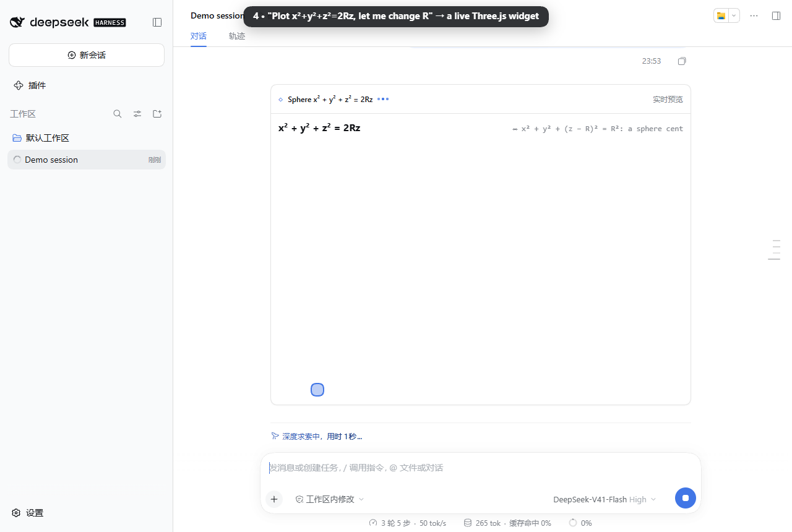Click the DeepSeek Harness logo
This screenshot has width=792, height=532.
pos(68,22)
